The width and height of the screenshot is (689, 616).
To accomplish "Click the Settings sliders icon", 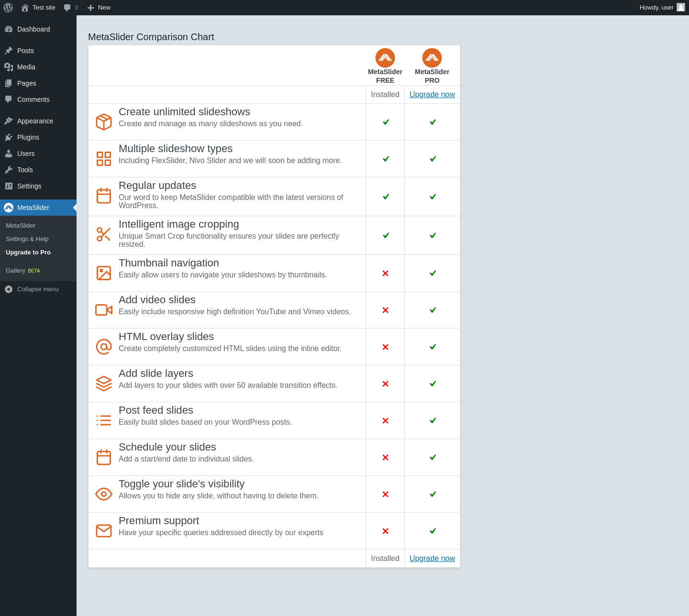I will 9,186.
